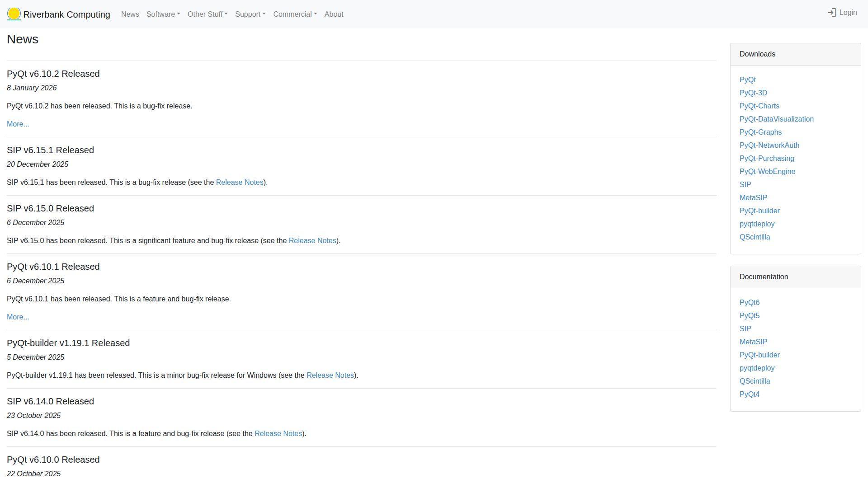
Task: Go to the News menu item
Action: click(x=130, y=14)
